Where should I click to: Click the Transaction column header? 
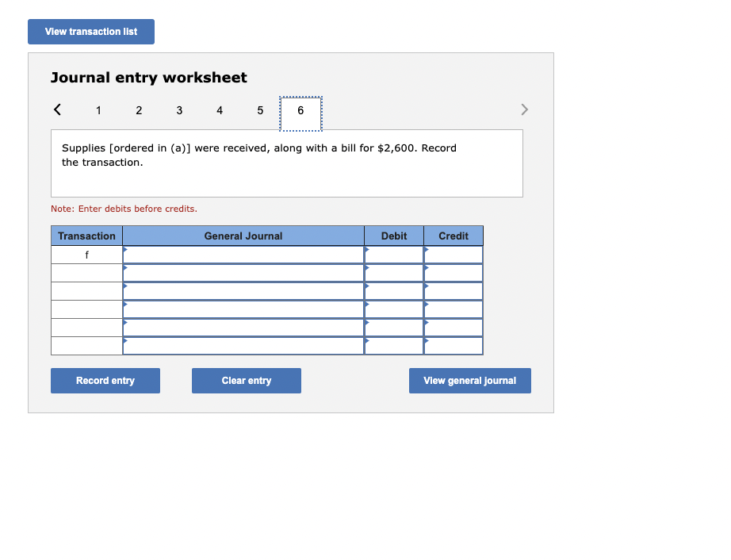pos(86,236)
